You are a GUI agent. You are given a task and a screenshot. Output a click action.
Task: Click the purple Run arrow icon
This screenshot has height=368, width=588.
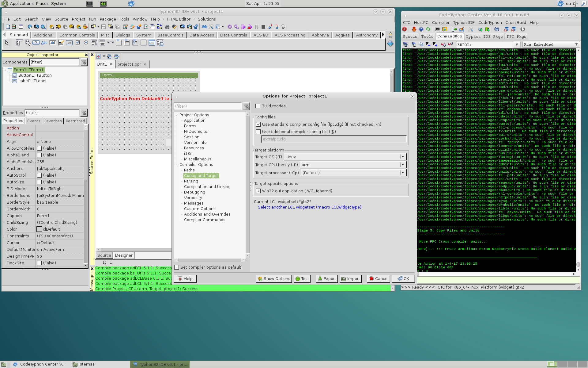243,27
